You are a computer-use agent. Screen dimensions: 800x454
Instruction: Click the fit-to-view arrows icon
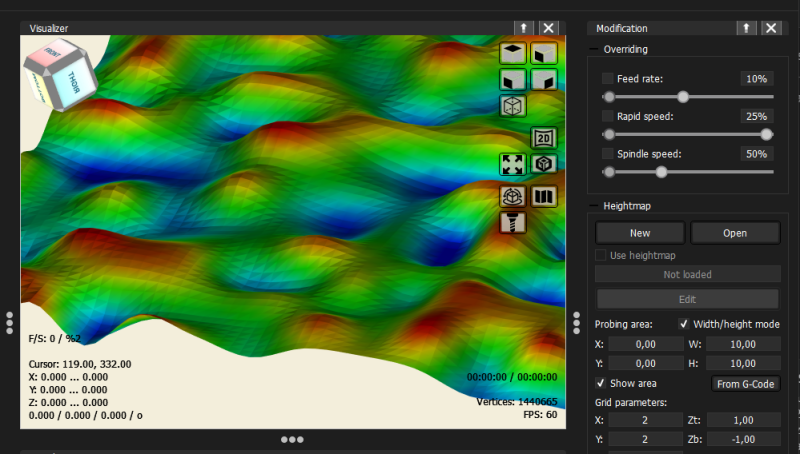point(512,164)
